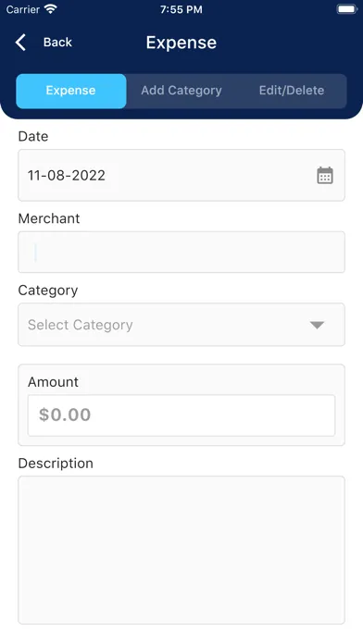Focus the Merchant text field
Image resolution: width=363 pixels, height=644 pixels.
coord(181,252)
